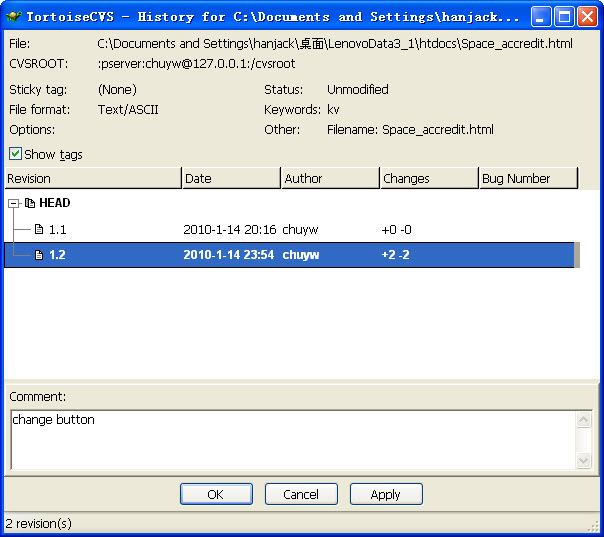Click the file icon beside revision 1.1
This screenshot has width=604, height=537.
[x=39, y=229]
